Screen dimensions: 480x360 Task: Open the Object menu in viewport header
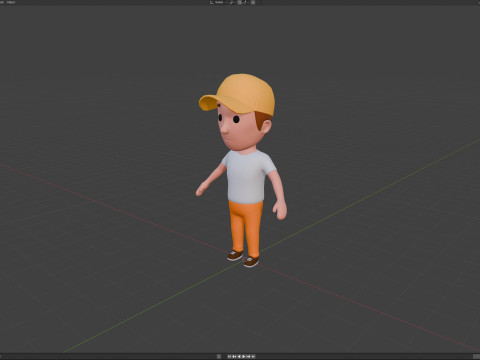click(11, 2)
